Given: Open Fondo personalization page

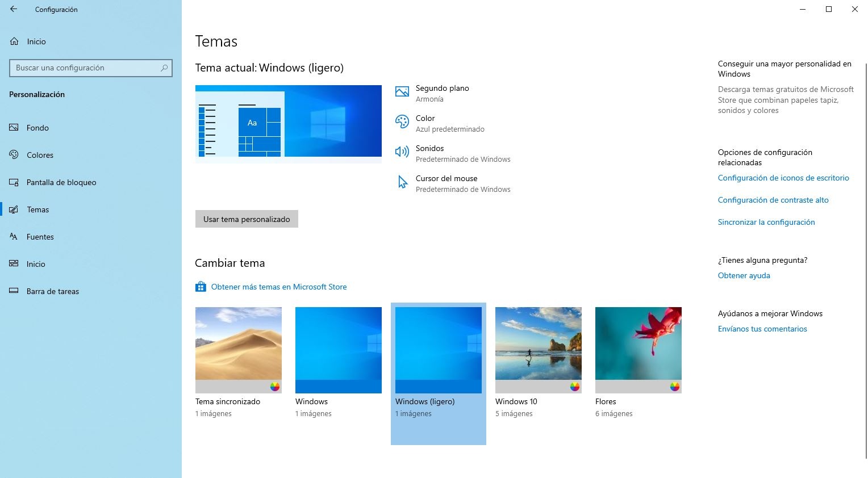Looking at the screenshot, I should [91, 128].
